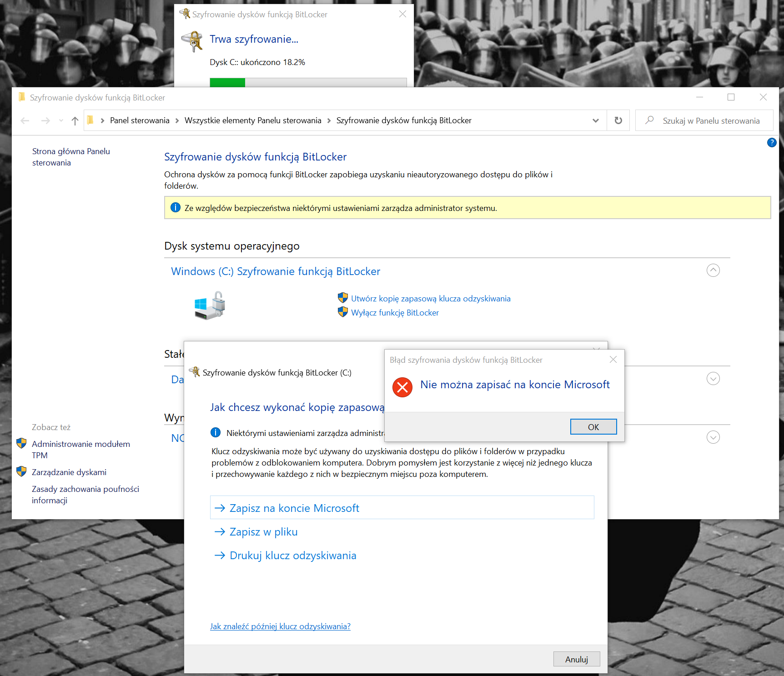The image size is (784, 676).
Task: Click the Up one level arrow
Action: [x=75, y=120]
